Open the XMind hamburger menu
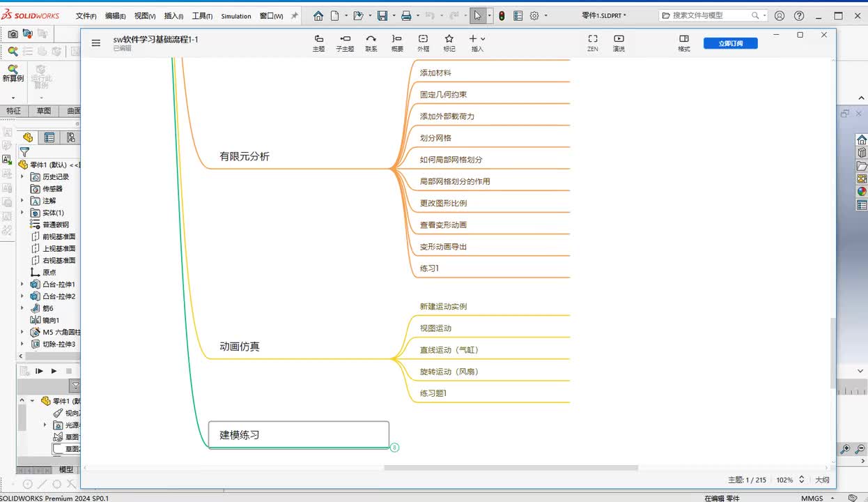This screenshot has width=868, height=502. (96, 43)
